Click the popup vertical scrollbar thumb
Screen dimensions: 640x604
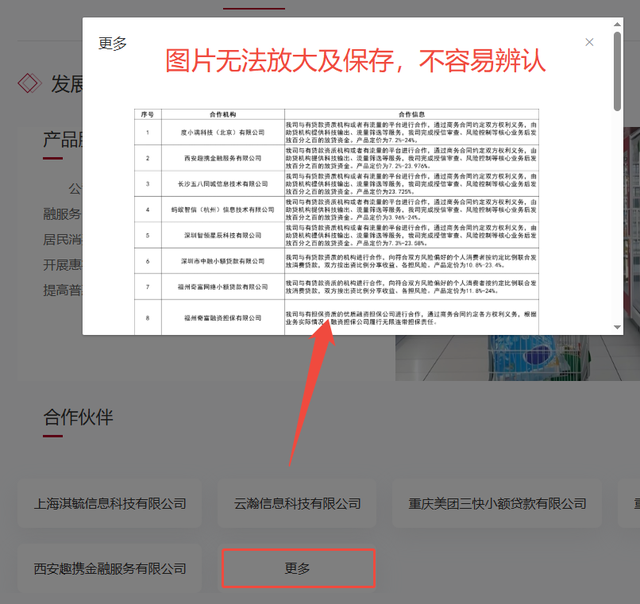click(x=617, y=71)
